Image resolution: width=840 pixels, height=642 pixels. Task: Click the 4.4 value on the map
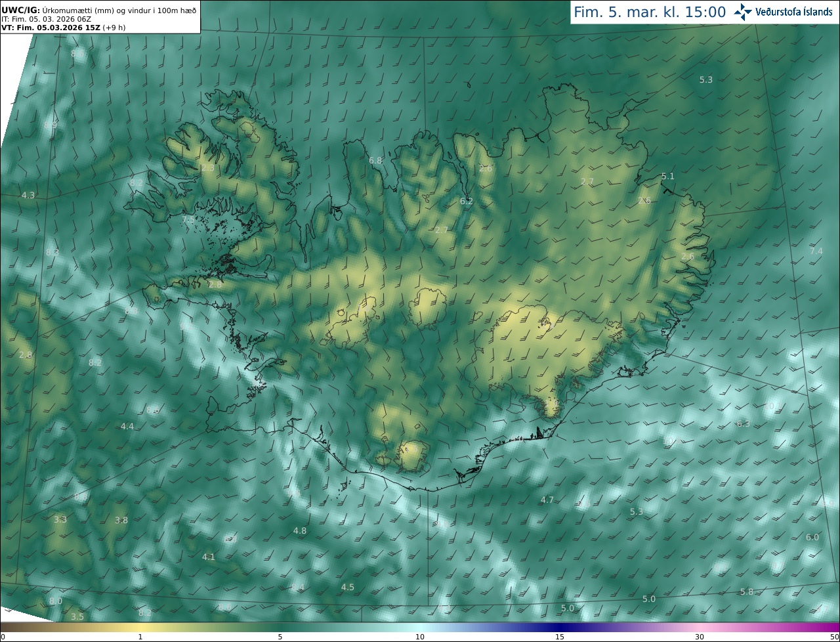[x=127, y=427]
